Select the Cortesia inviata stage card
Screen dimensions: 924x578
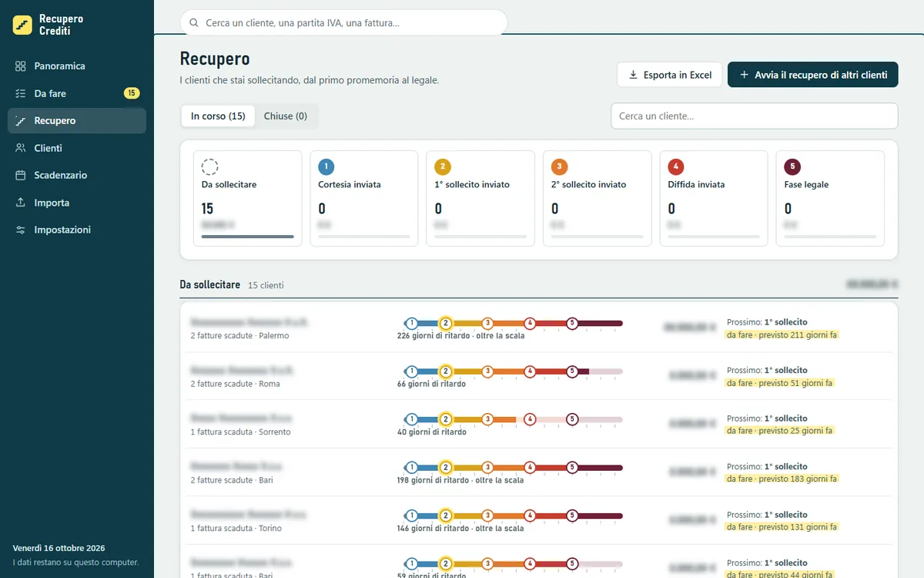coord(364,199)
